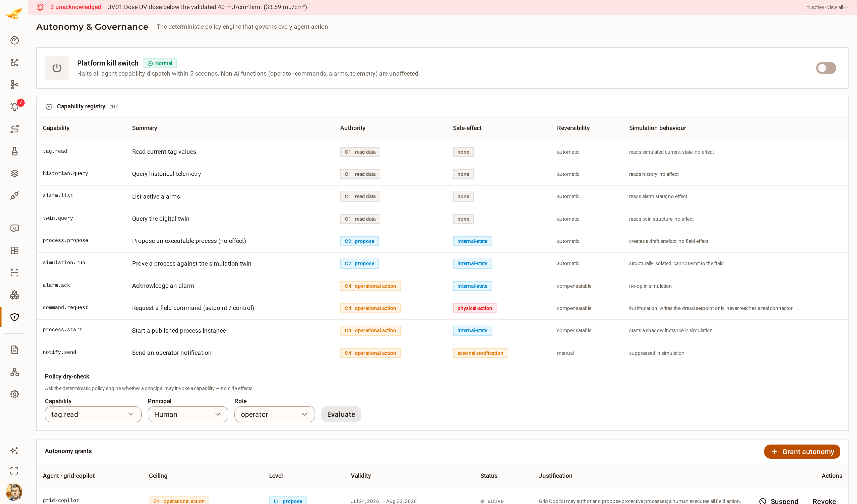Select the command.request capability name
857x504 pixels.
pos(65,307)
